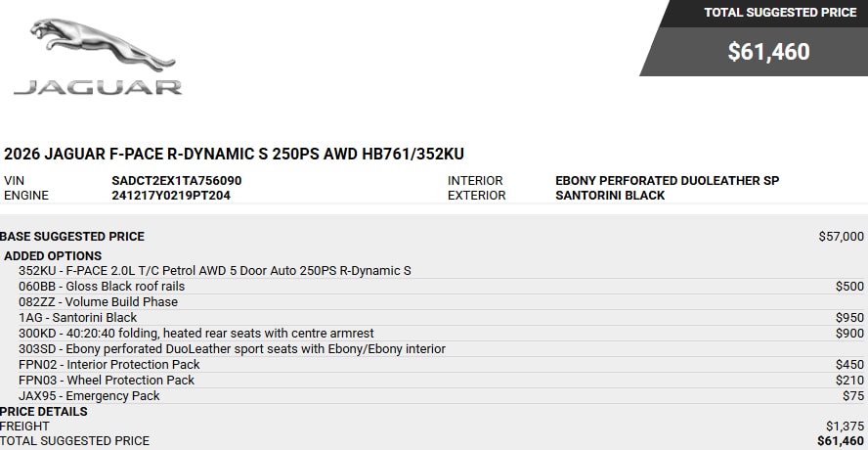
Task: Select the VIN number SADCT2EX1TA756090
Action: click(177, 181)
